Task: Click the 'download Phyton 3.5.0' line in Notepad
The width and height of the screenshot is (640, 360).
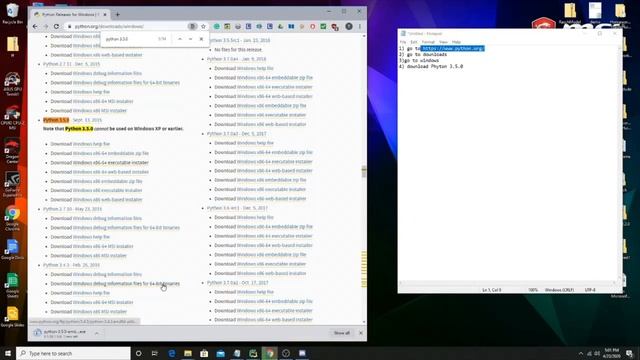Action: pyautogui.click(x=431, y=66)
